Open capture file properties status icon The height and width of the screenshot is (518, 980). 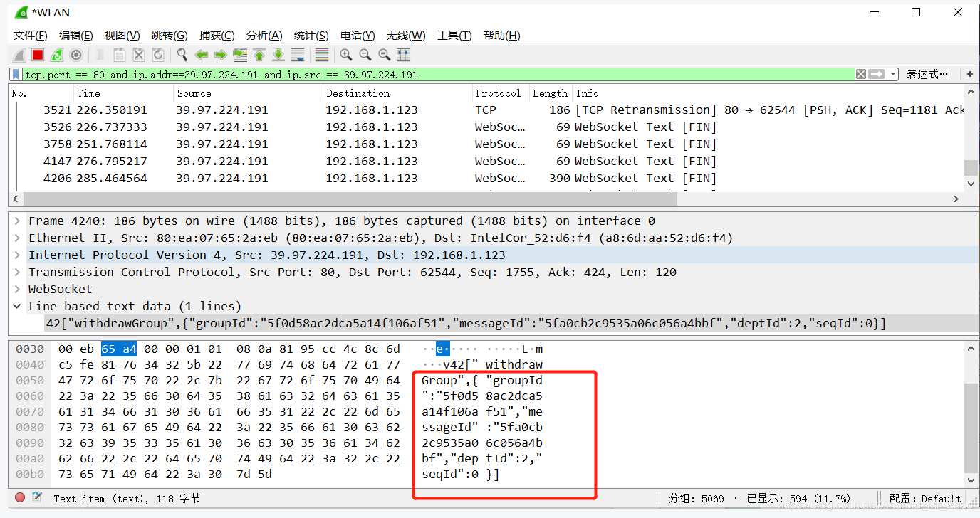coord(37,498)
